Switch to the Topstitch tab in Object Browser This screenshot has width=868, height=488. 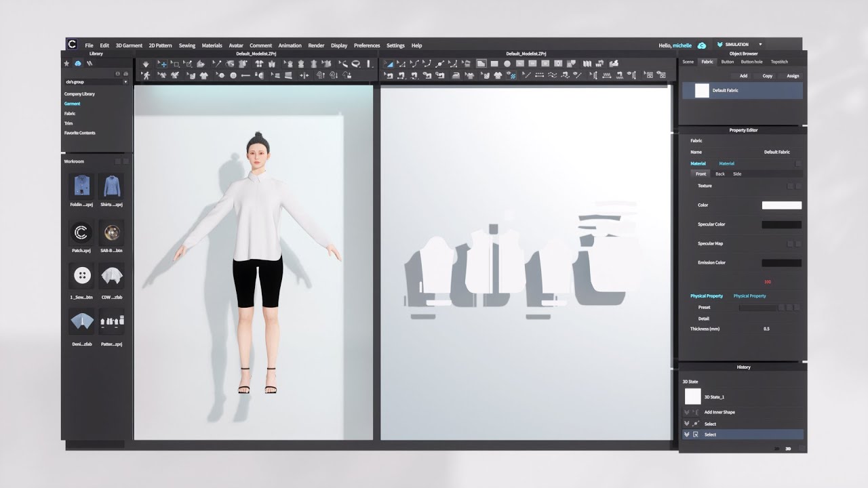779,62
